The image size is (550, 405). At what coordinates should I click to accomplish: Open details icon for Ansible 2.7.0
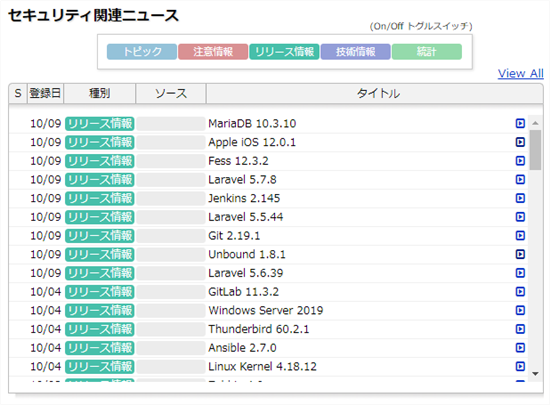point(520,348)
